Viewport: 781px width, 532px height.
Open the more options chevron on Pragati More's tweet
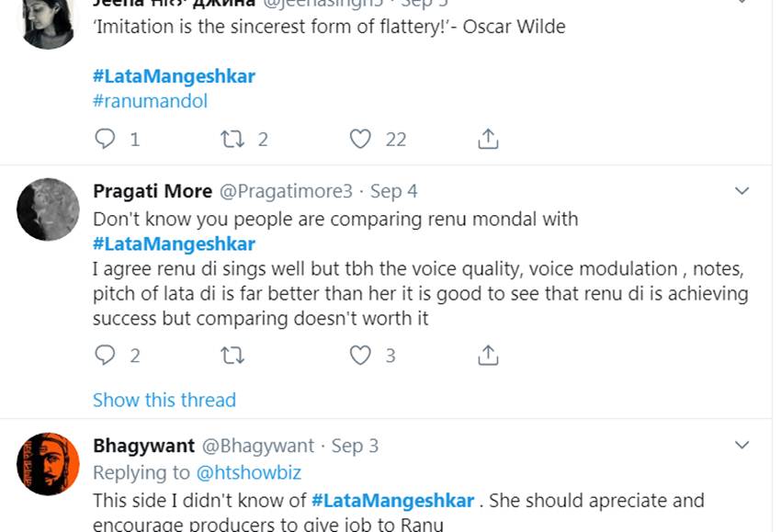pos(742,191)
